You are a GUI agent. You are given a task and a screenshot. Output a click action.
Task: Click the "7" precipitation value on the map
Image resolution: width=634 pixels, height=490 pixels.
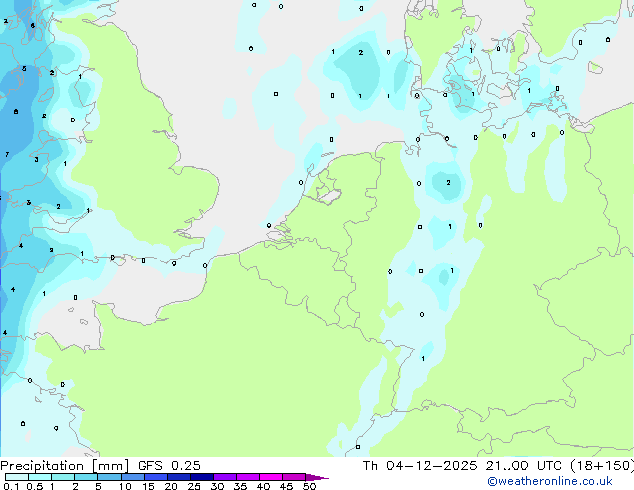coord(7,154)
